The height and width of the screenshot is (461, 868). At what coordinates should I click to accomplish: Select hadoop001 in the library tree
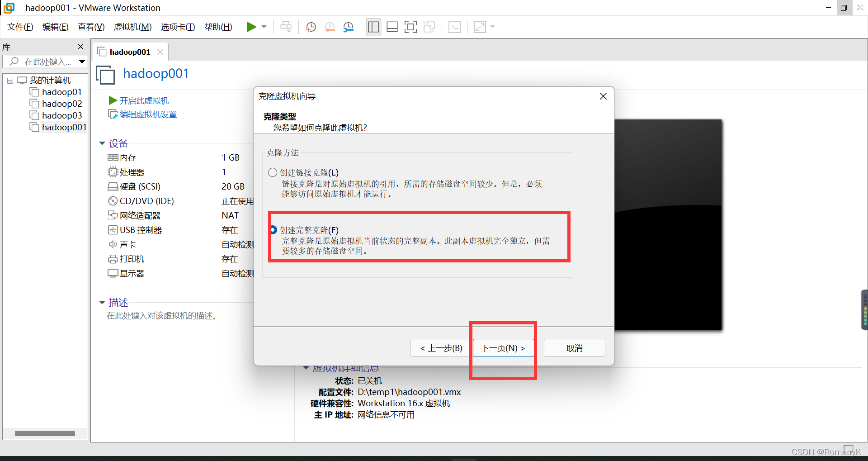coord(64,128)
